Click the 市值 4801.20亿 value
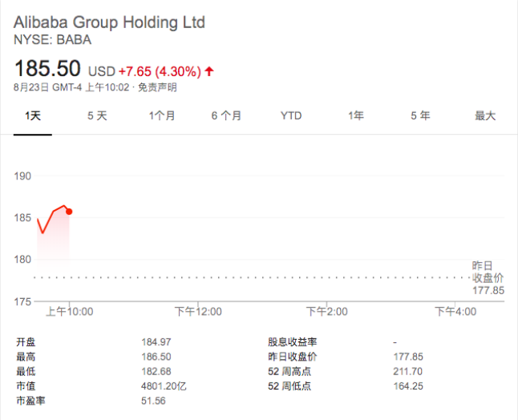The height and width of the screenshot is (420, 518). (164, 386)
